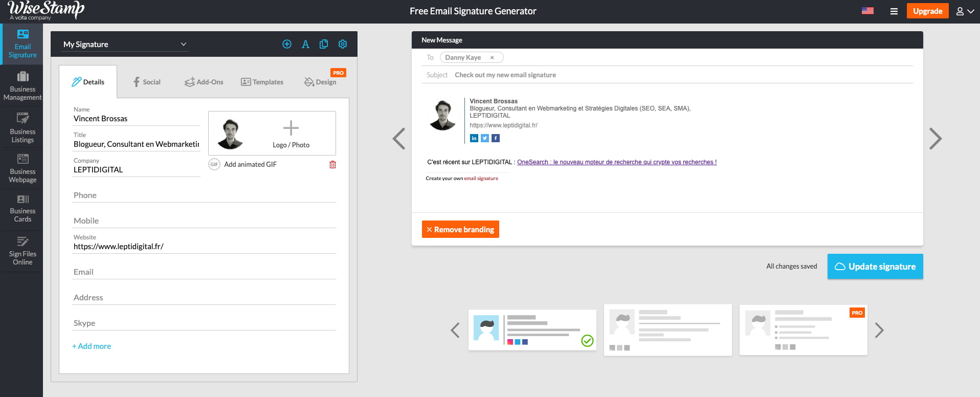Click Facebook icon in signature preview
The image size is (980, 397).
click(x=496, y=138)
